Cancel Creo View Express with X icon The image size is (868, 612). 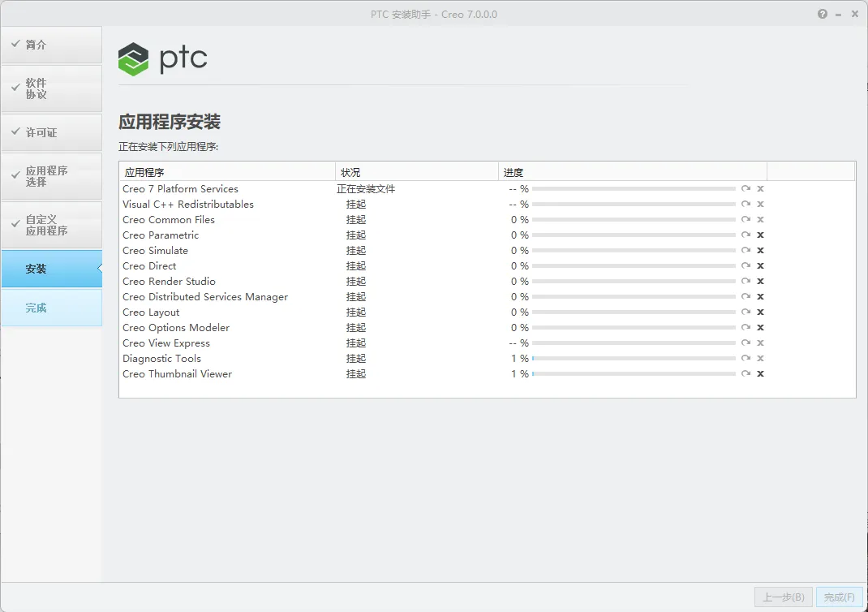pyautogui.click(x=761, y=343)
